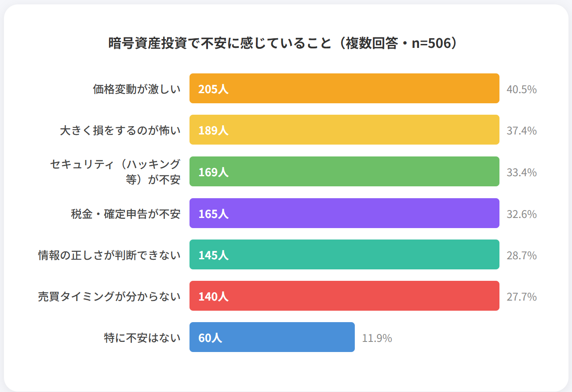Image resolution: width=572 pixels, height=392 pixels.
Task: Click the 売買タイミングが分からない label
Action: pyautogui.click(x=109, y=297)
